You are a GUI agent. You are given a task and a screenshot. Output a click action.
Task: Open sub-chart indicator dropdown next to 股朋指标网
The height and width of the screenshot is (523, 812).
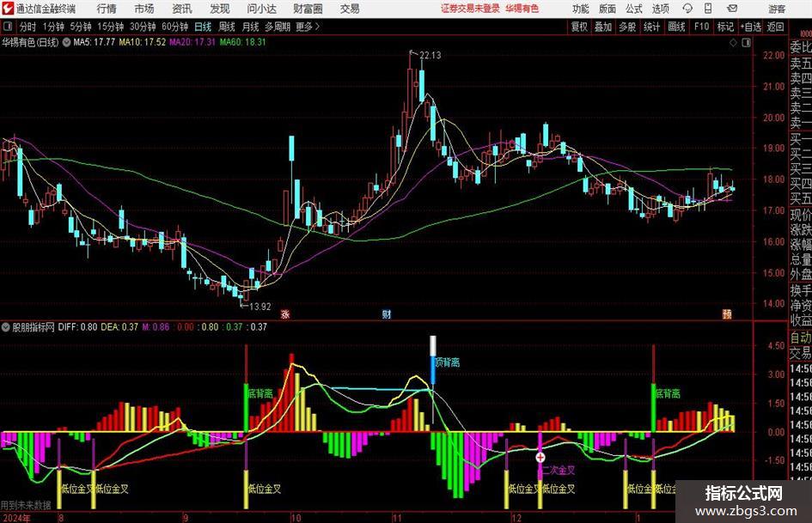click(x=5, y=327)
